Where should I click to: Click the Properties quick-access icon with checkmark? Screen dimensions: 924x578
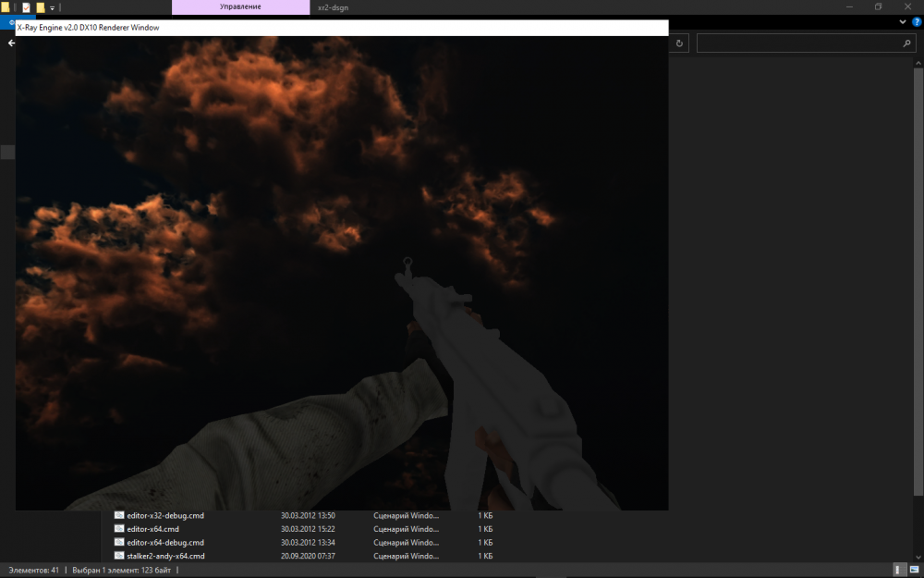coord(26,7)
